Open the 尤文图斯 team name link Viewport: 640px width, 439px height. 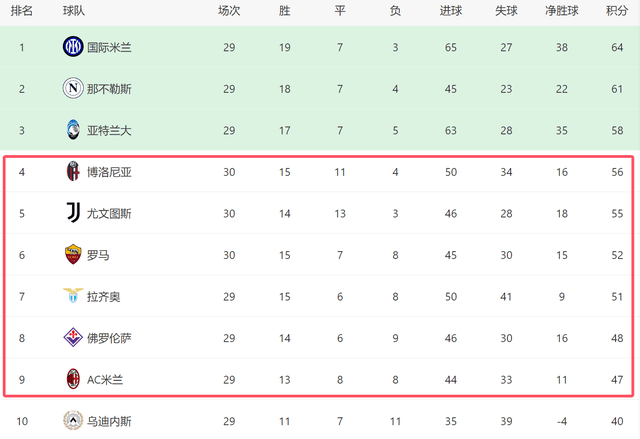click(112, 213)
